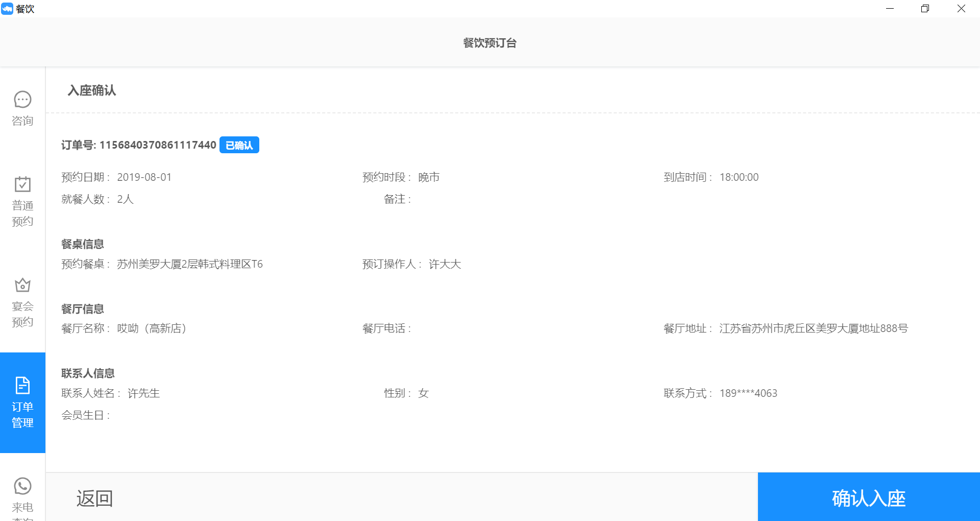Click the 已确认 status badge
980x521 pixels.
pyautogui.click(x=239, y=145)
